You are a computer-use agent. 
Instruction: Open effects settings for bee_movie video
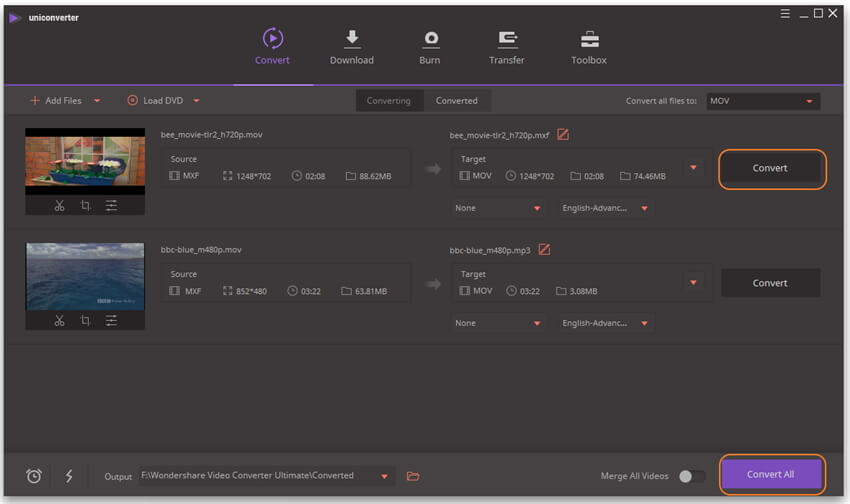coord(111,205)
